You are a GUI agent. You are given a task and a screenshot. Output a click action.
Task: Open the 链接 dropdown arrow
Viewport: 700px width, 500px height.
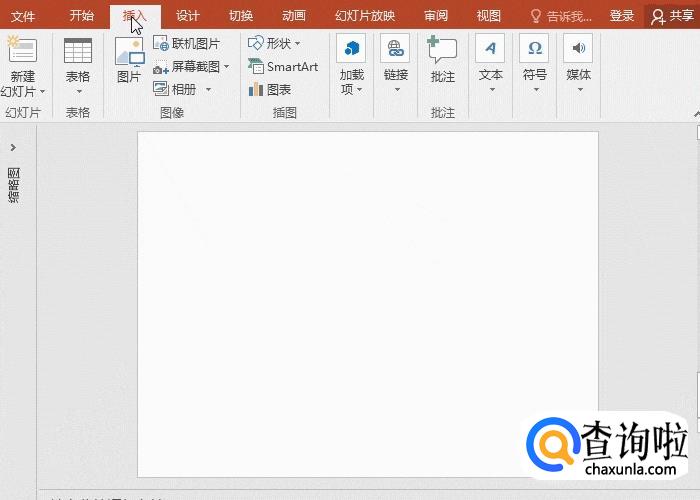[x=397, y=90]
